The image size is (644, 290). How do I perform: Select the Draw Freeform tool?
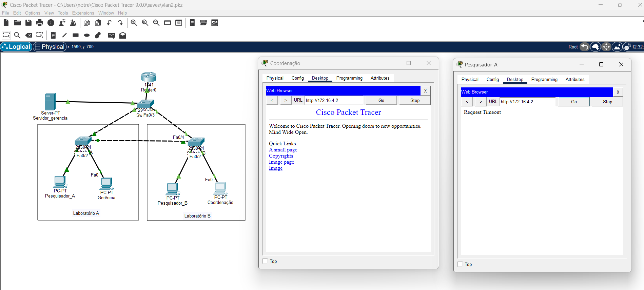click(x=98, y=35)
